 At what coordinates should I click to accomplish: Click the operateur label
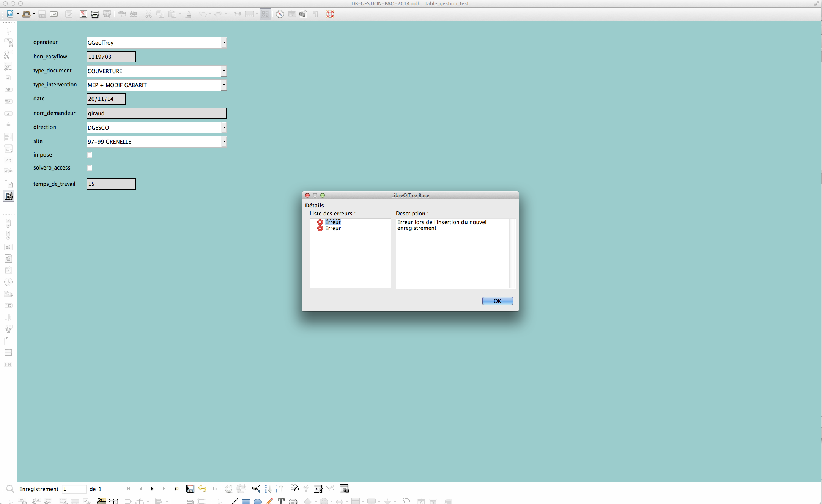pos(46,42)
